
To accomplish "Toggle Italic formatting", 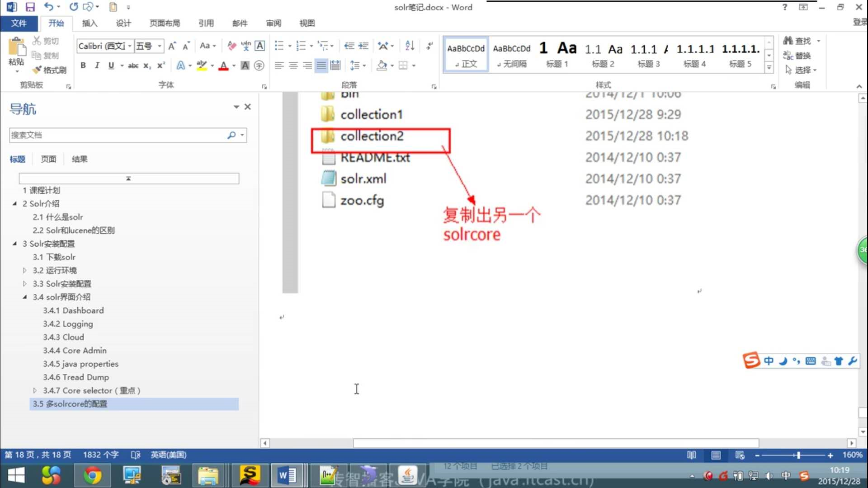I will (97, 66).
